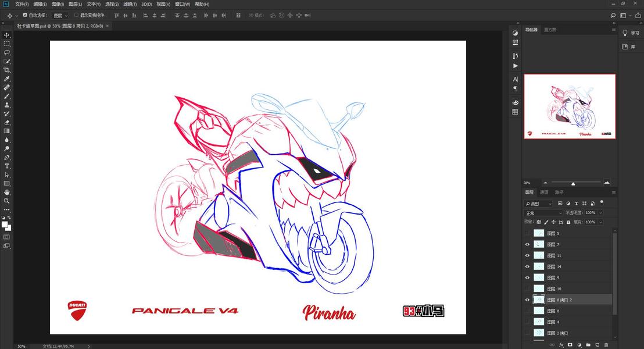This screenshot has width=644, height=349.
Task: Open the 学习 panel button
Action: click(631, 33)
